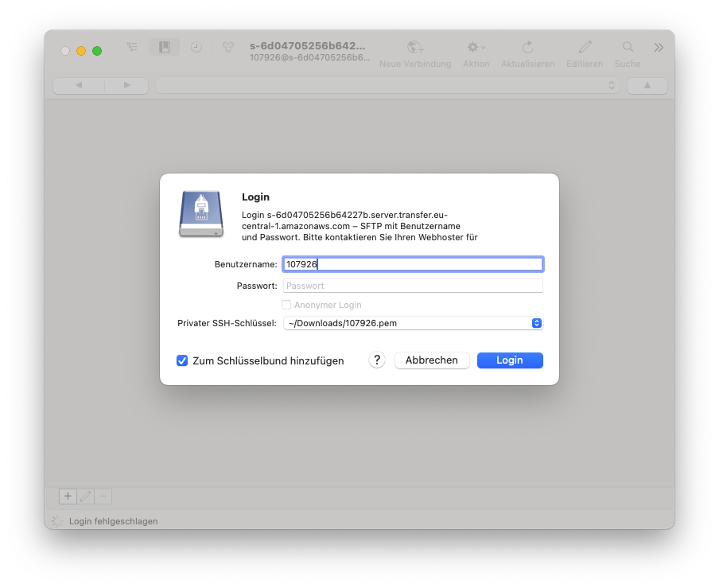Screen dimensions: 719x588
Task: Click the Login button
Action: pyautogui.click(x=510, y=360)
